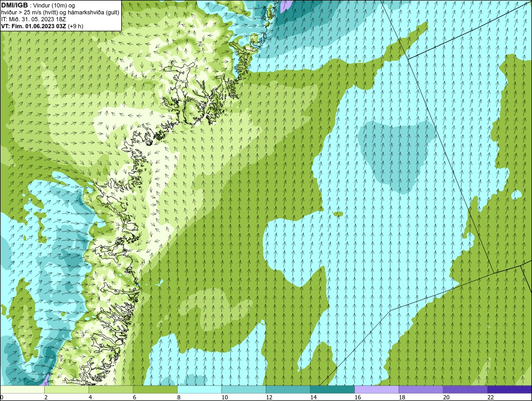This screenshot has height=401, width=532.
Task: Click the dark indigo 22+ m/s legend swatch
Action: 510,389
